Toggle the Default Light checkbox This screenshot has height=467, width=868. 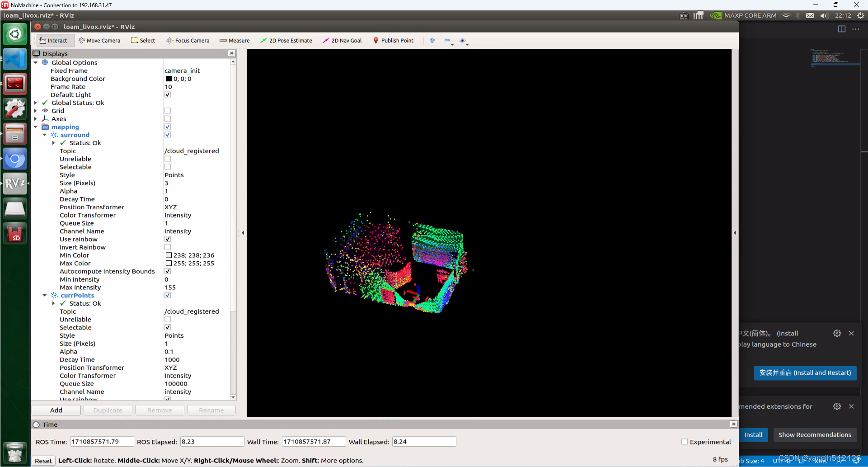(168, 95)
